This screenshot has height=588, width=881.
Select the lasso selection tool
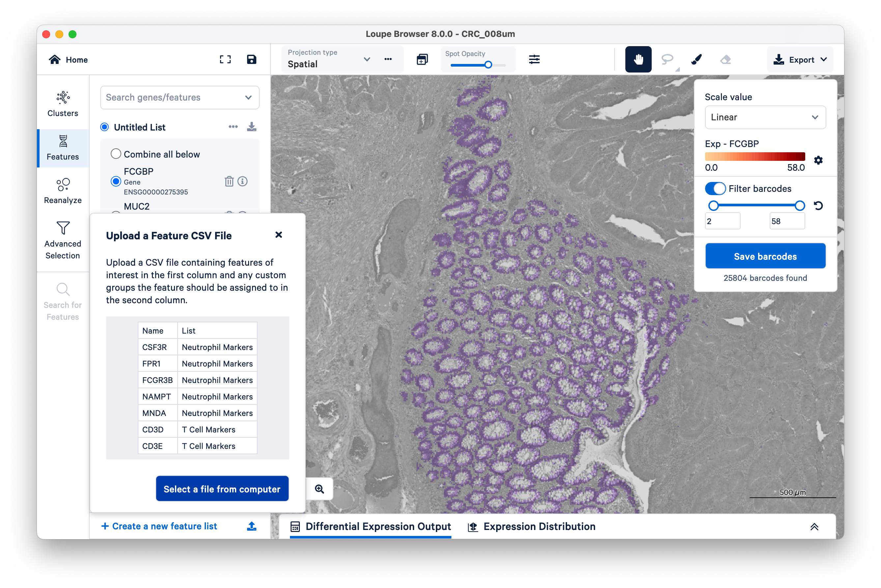tap(667, 59)
